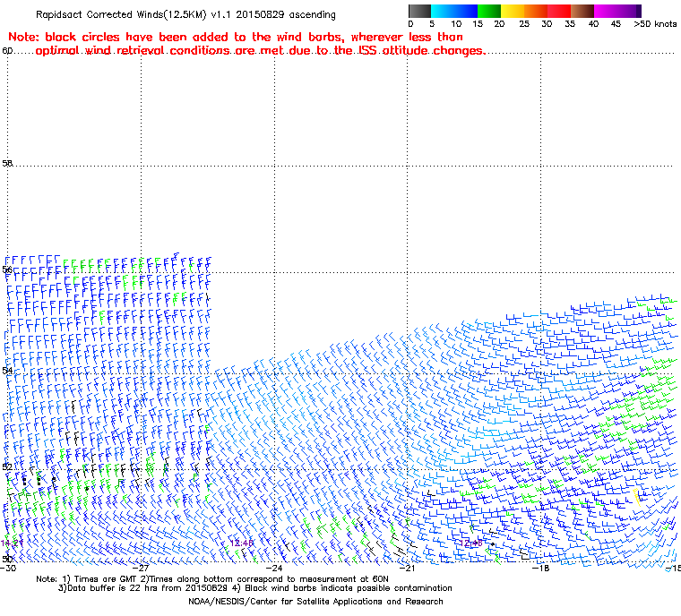Click the purple time stamp '14:21'
This screenshot has width=681, height=616.
click(13, 543)
